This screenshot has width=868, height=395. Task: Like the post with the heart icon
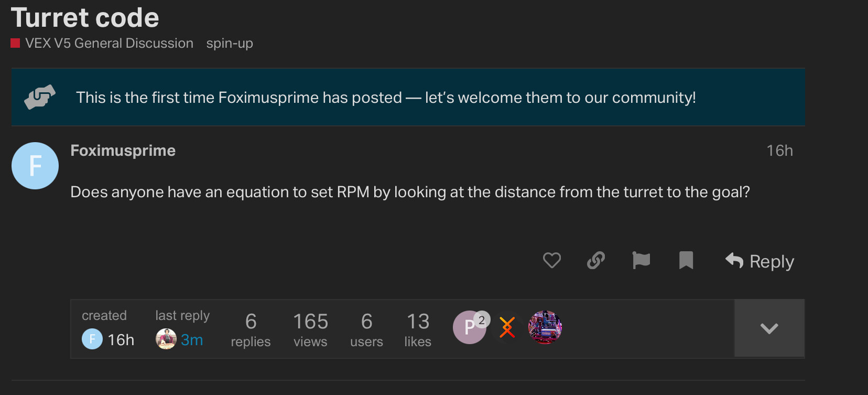pyautogui.click(x=551, y=260)
